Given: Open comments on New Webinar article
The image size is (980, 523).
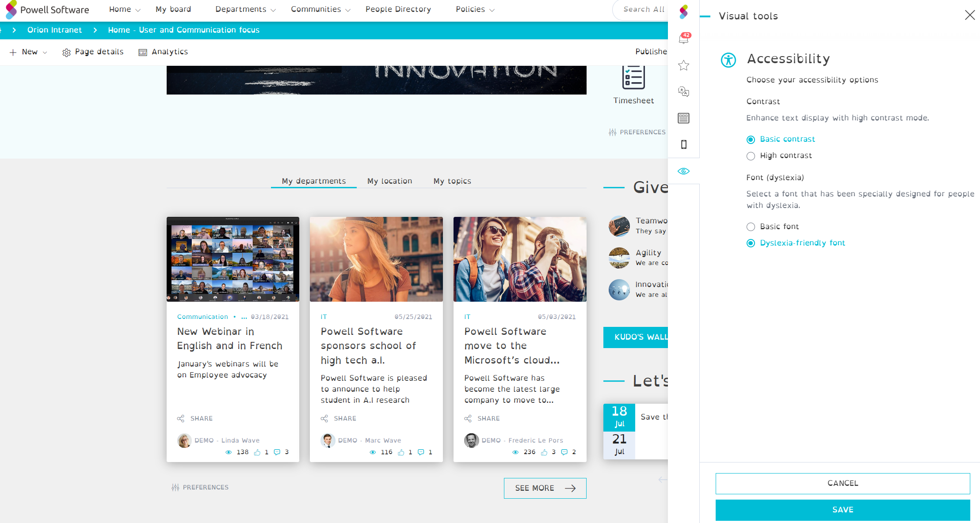Looking at the screenshot, I should 277,452.
